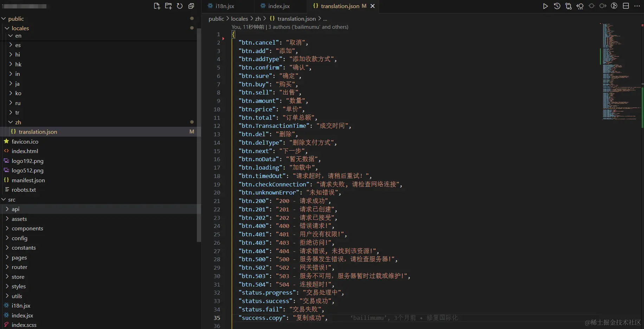Screen dimensions: 644x329
Task: Open changes with the next revision icon
Action: click(x=603, y=6)
